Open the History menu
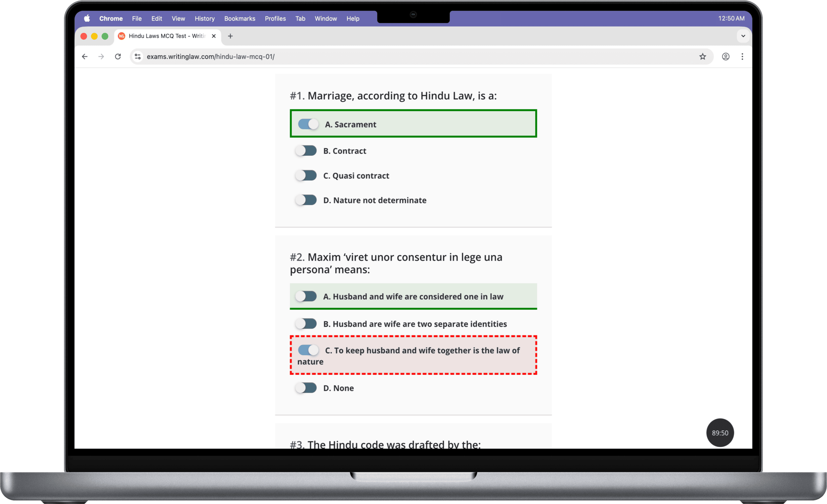This screenshot has width=827, height=504. click(x=204, y=19)
